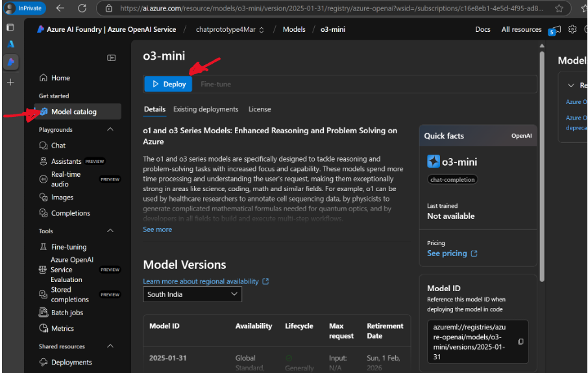Click the Lifecycle column header

point(299,326)
